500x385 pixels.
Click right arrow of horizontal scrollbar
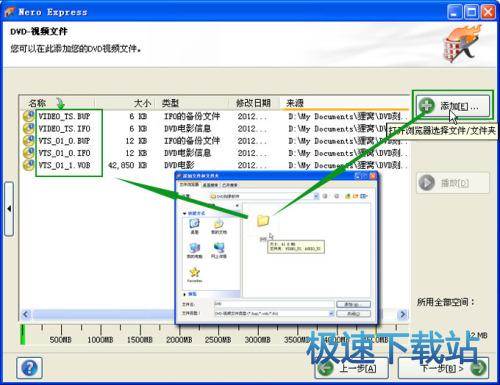[403, 314]
